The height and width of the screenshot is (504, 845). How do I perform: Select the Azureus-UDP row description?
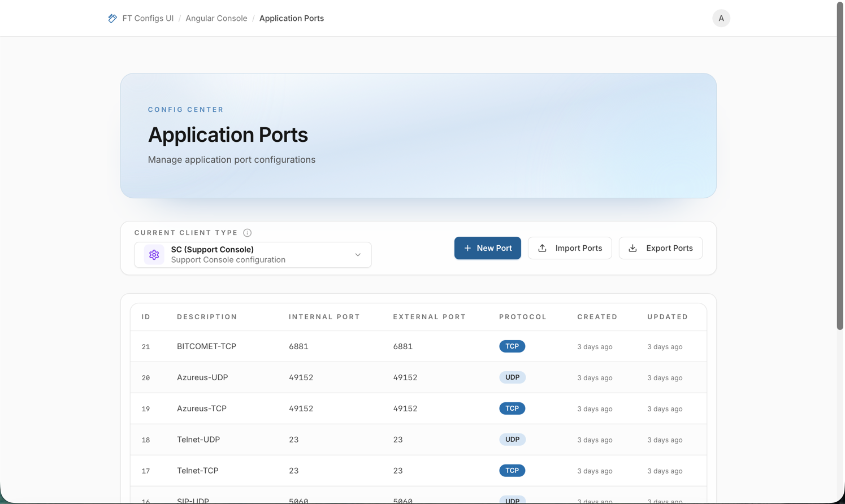click(x=202, y=377)
